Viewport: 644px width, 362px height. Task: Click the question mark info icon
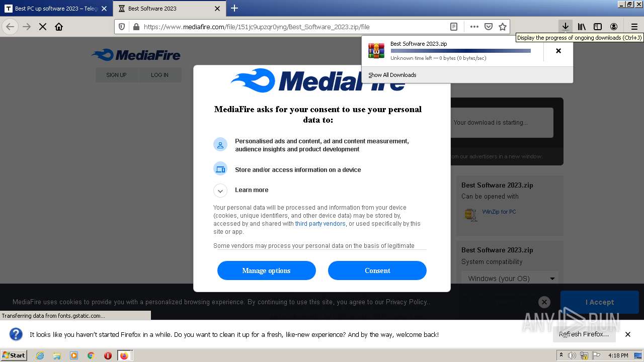click(16, 334)
